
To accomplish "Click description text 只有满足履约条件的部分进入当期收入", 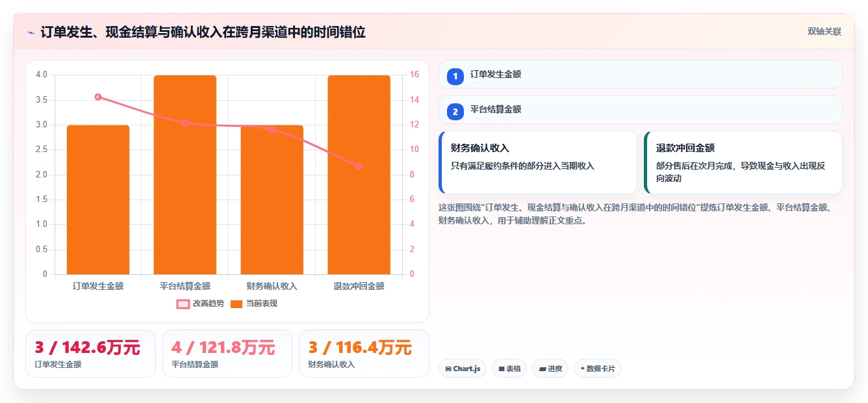I will tap(523, 166).
